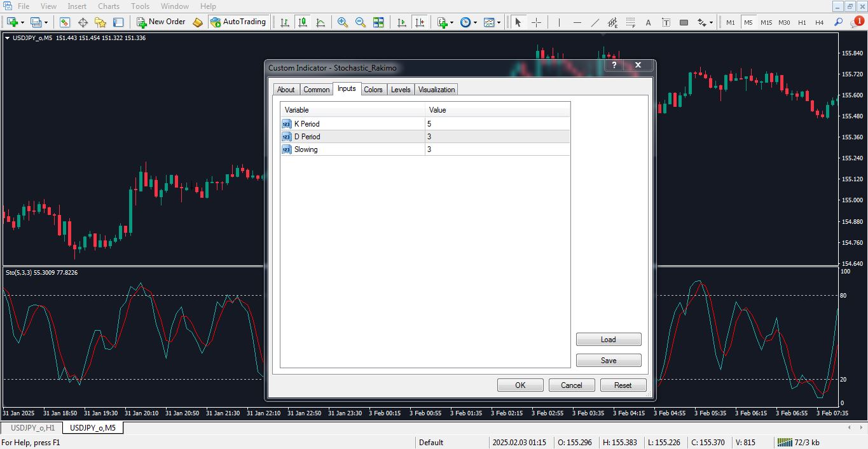Switch timeframe to M30

(x=784, y=22)
